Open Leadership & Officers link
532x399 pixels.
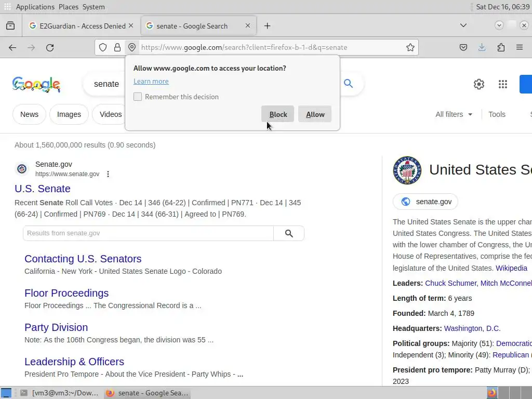(x=74, y=362)
